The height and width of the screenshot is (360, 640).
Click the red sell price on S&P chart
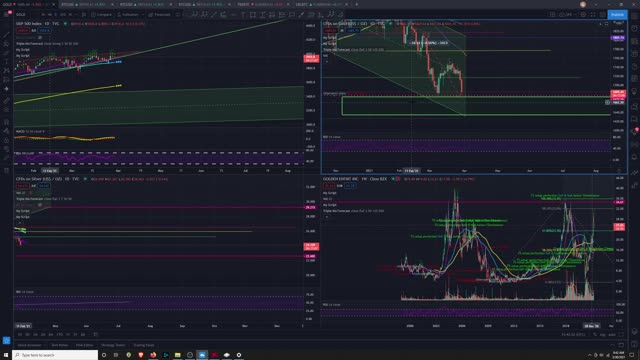point(22,31)
